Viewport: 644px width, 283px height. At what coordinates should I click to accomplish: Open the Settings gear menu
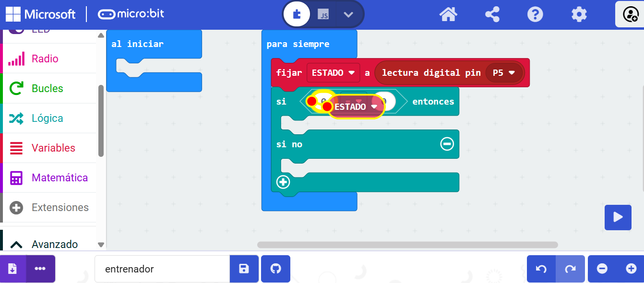(579, 14)
